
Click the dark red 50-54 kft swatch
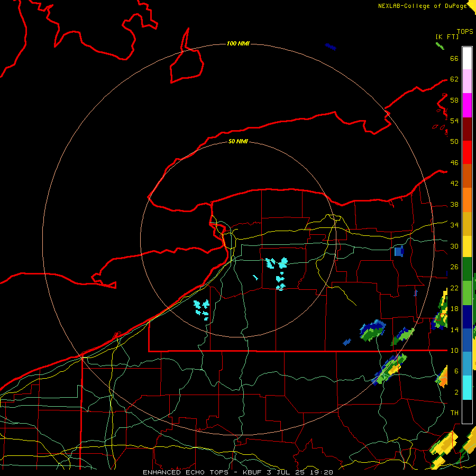[x=467, y=129]
